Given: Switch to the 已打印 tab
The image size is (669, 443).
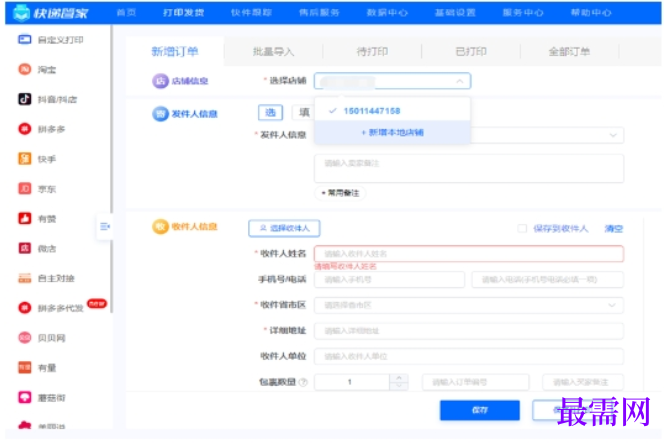Looking at the screenshot, I should (471, 52).
